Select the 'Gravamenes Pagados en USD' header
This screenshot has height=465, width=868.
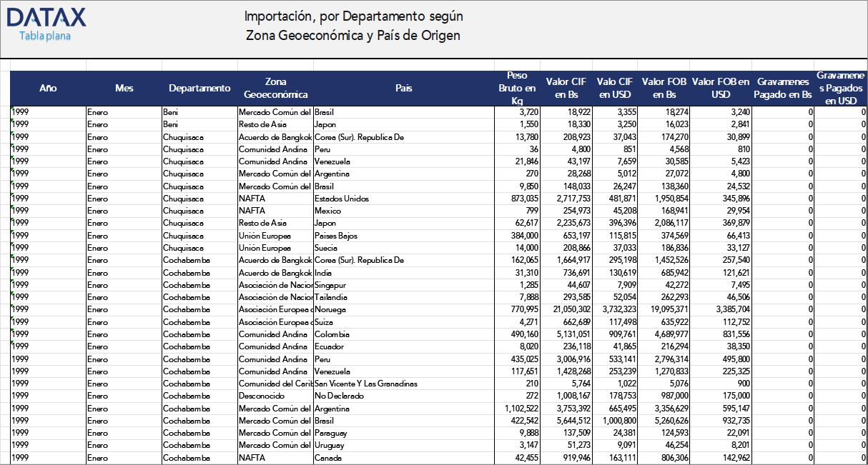(x=840, y=88)
